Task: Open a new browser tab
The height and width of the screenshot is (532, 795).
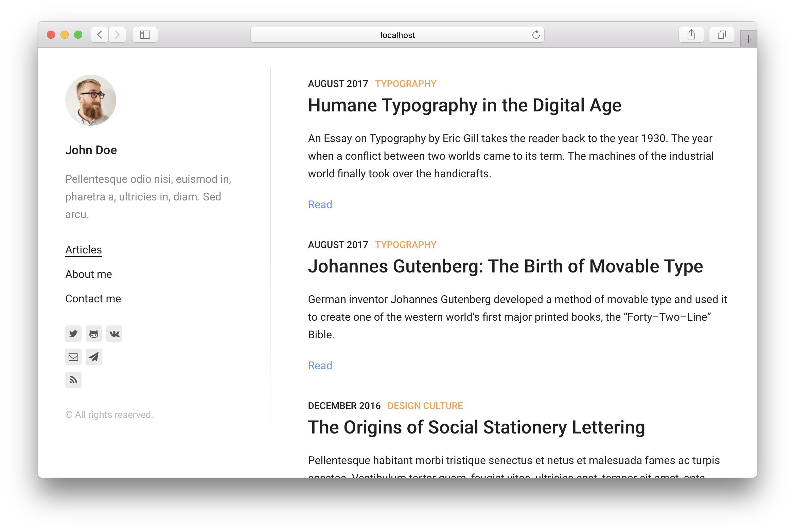Action: (748, 39)
